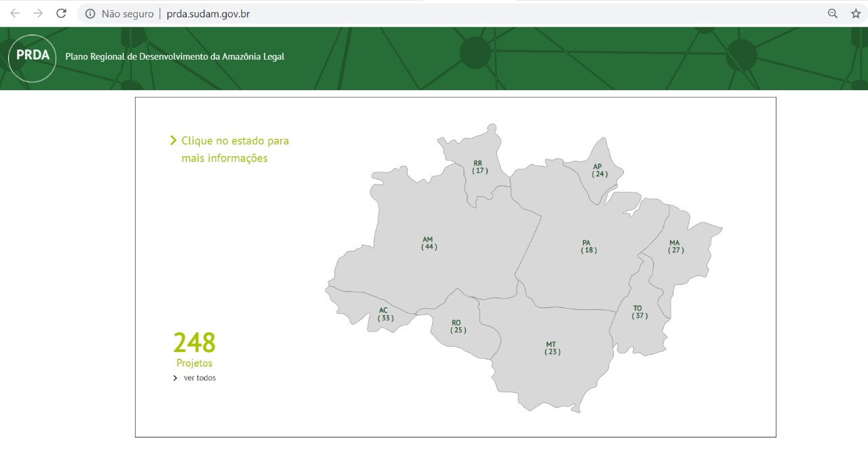868x449 pixels.
Task: Select Mato Grosso (MT) state on map
Action: 552,348
